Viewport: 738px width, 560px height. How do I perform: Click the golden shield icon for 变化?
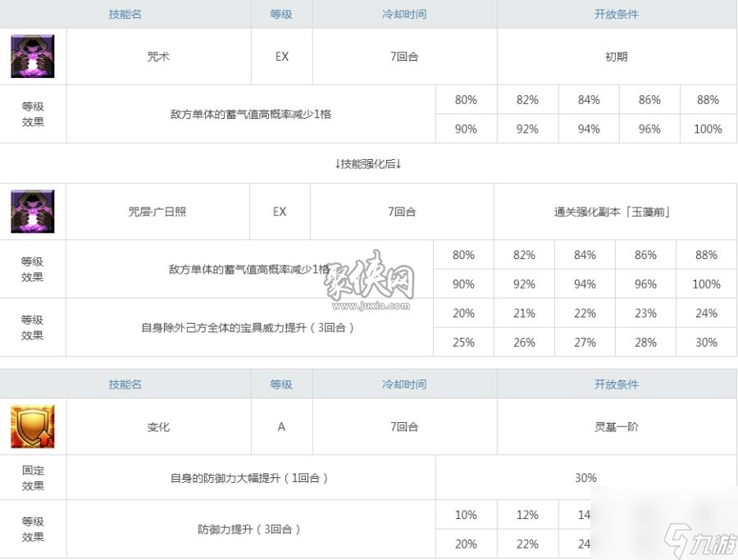pos(33,427)
